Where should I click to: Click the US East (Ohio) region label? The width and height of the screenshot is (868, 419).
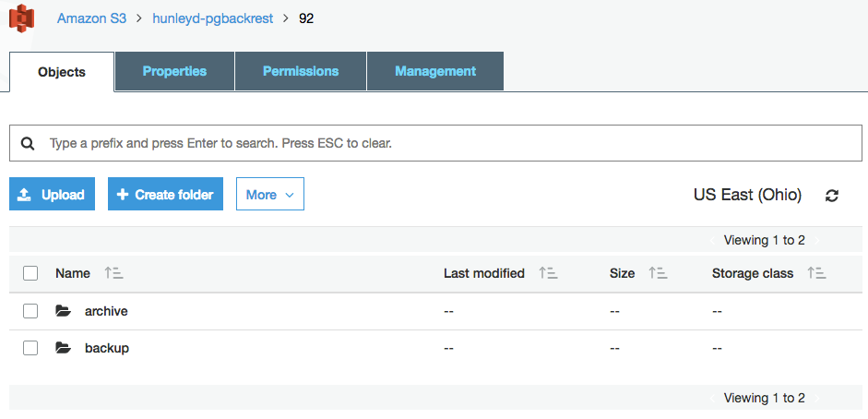coord(747,195)
